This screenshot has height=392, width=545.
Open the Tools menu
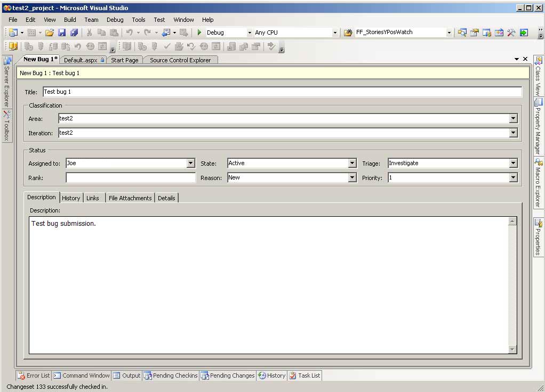pyautogui.click(x=138, y=20)
